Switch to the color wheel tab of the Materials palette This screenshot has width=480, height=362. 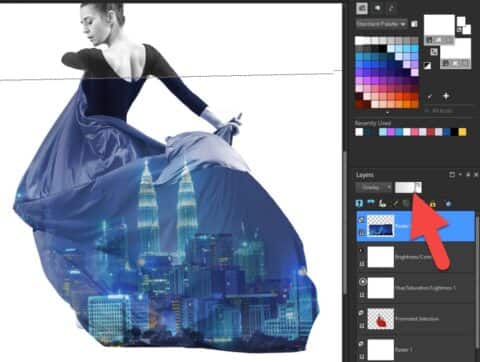[378, 8]
